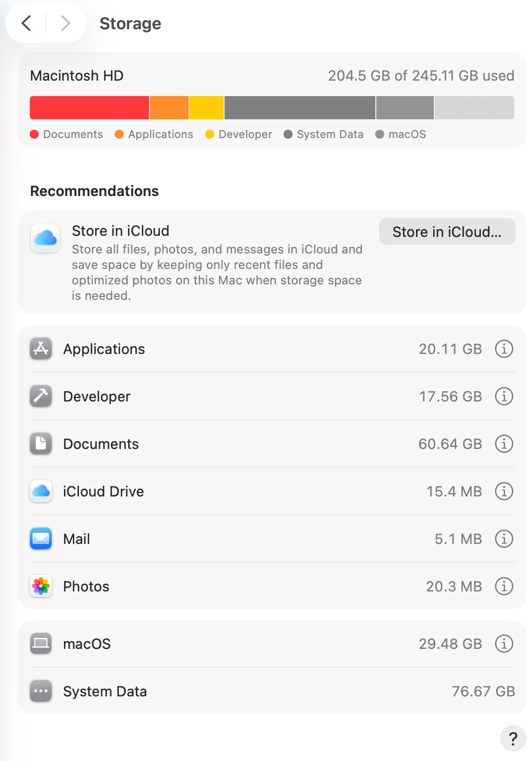Viewport: 532px width, 761px height.
Task: Click macOS row info icon
Action: pyautogui.click(x=504, y=643)
